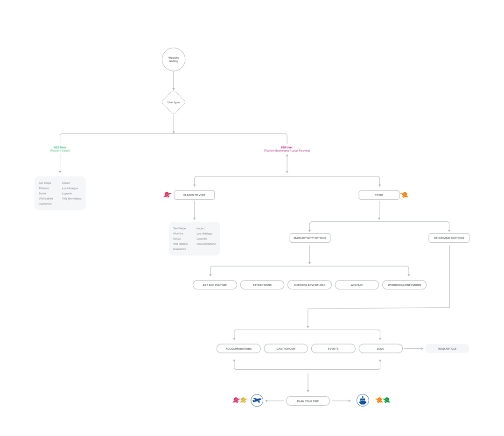Image resolution: width=504 pixels, height=436 pixels.
Task: Click Guananico in the list under B2C User
Action: click(x=45, y=204)
